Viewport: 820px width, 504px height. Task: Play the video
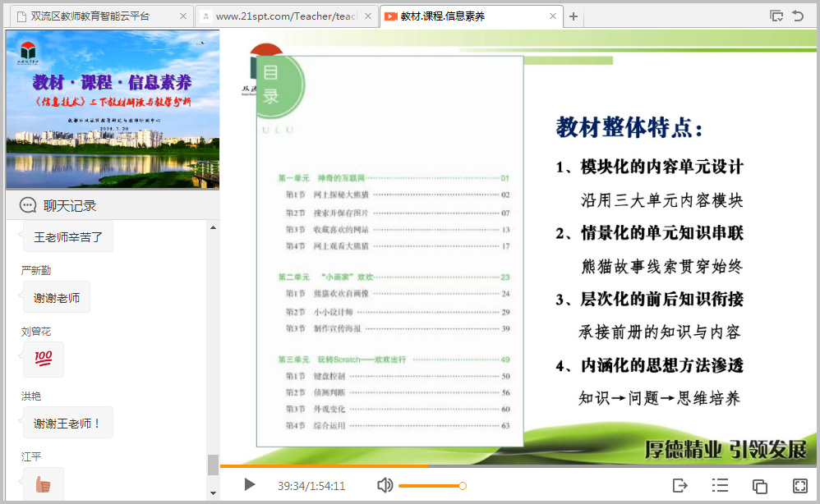tap(250, 485)
